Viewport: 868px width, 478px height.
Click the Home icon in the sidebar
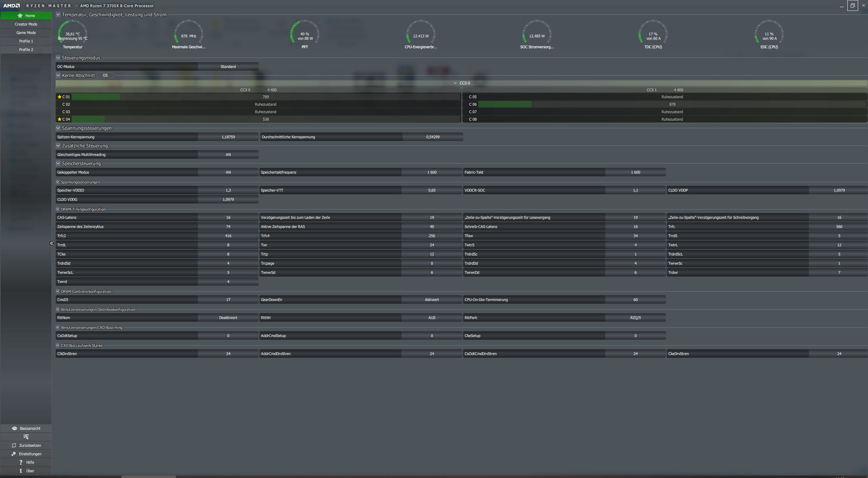pos(20,16)
